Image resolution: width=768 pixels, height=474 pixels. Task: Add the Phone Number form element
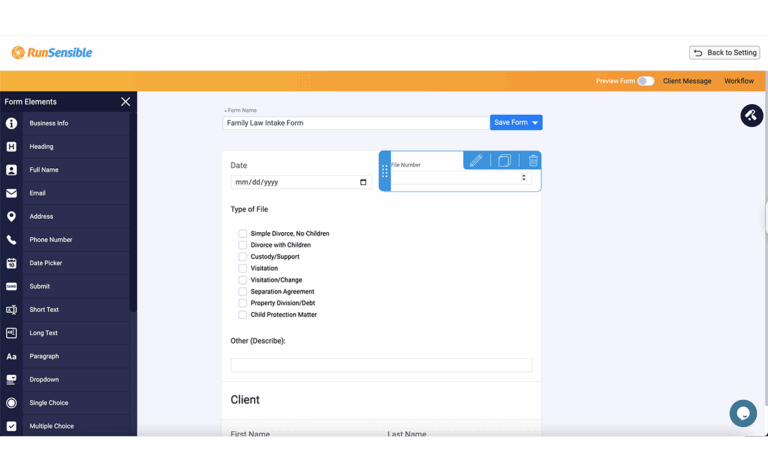pyautogui.click(x=50, y=240)
